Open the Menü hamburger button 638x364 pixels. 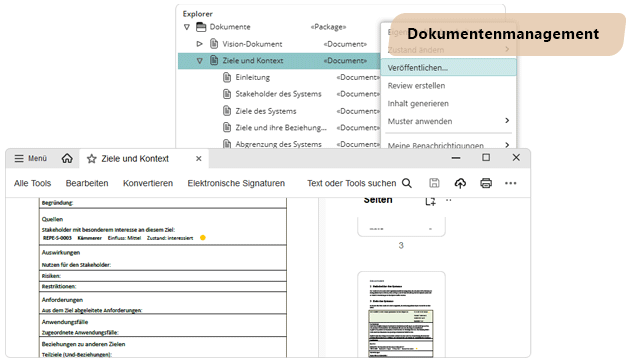tap(31, 159)
